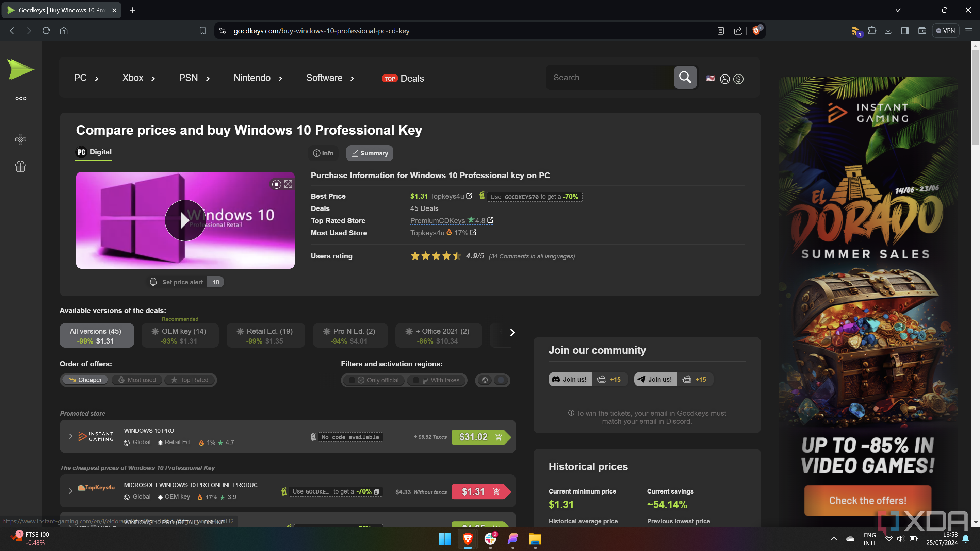Click the right arrow to show more versions
The width and height of the screenshot is (980, 551).
coord(512,332)
